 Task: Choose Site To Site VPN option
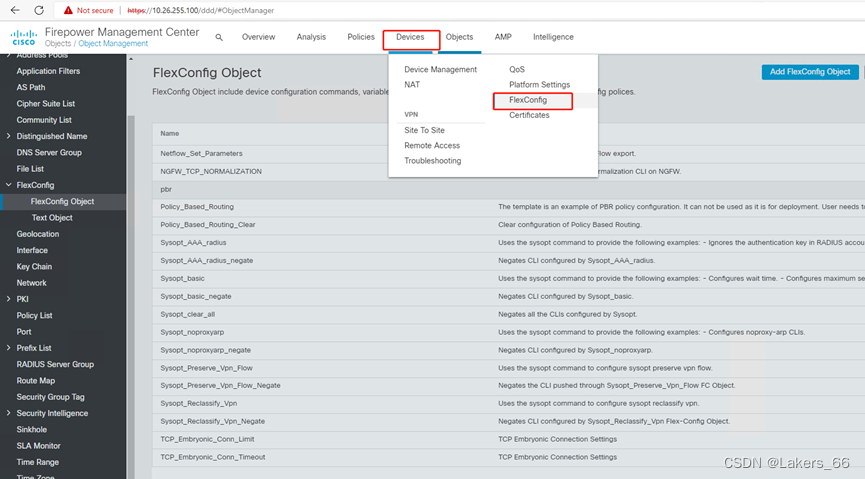(424, 130)
